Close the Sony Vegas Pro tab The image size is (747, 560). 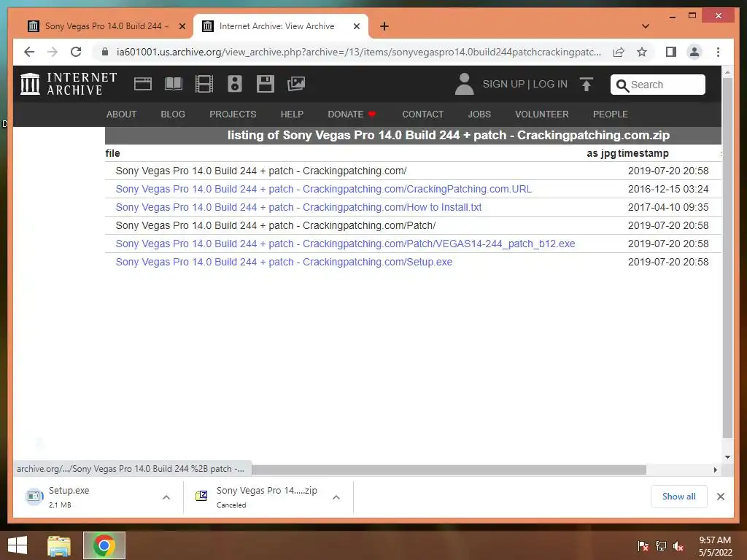click(182, 26)
